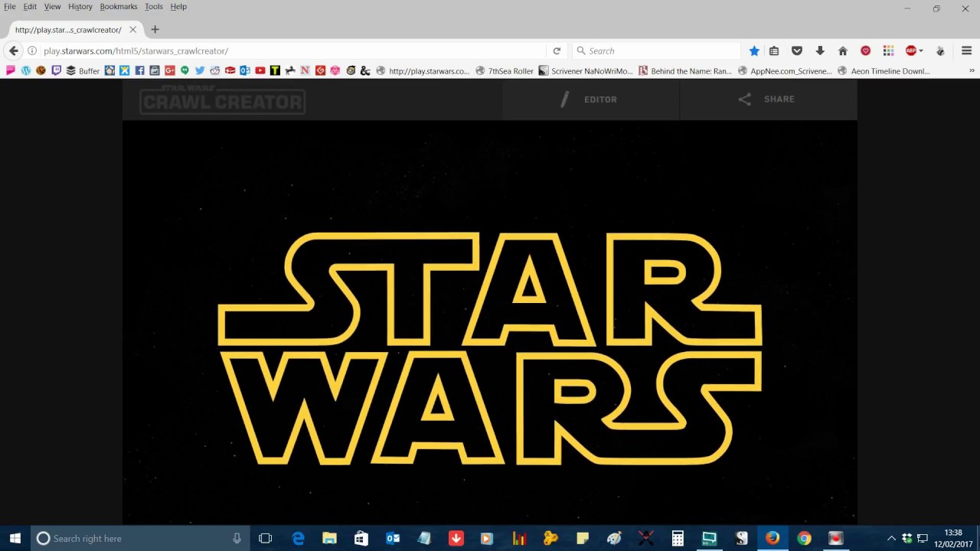Viewport: 980px width, 551px height.
Task: Click the Cortana Search right here box
Action: (140, 538)
